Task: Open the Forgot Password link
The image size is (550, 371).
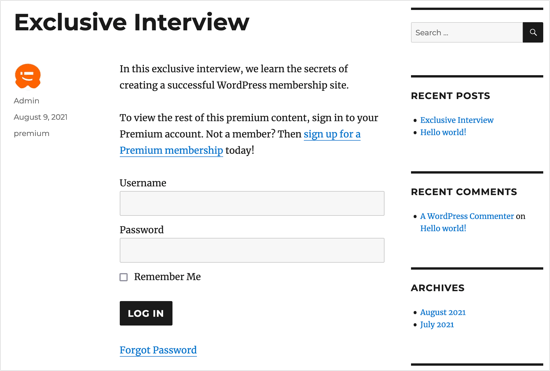Action: tap(158, 350)
